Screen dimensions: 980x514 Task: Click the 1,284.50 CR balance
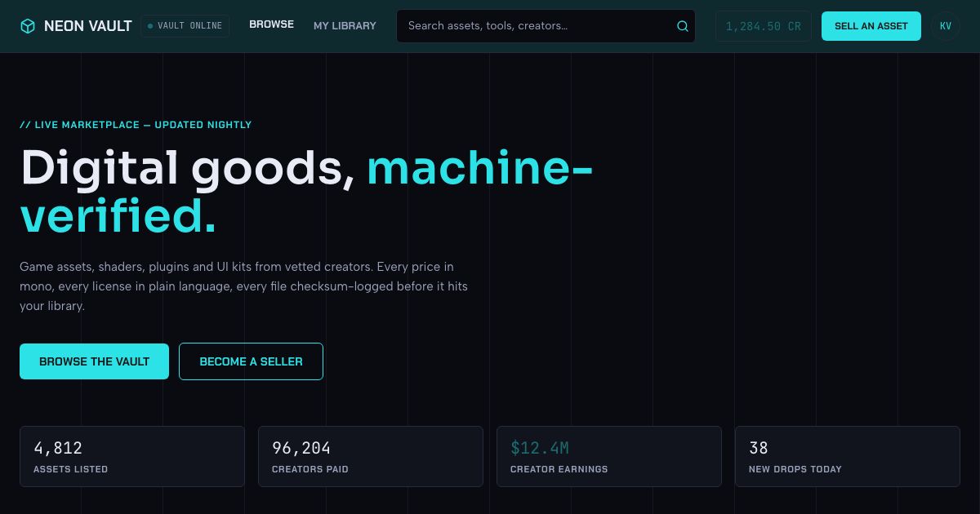(764, 26)
